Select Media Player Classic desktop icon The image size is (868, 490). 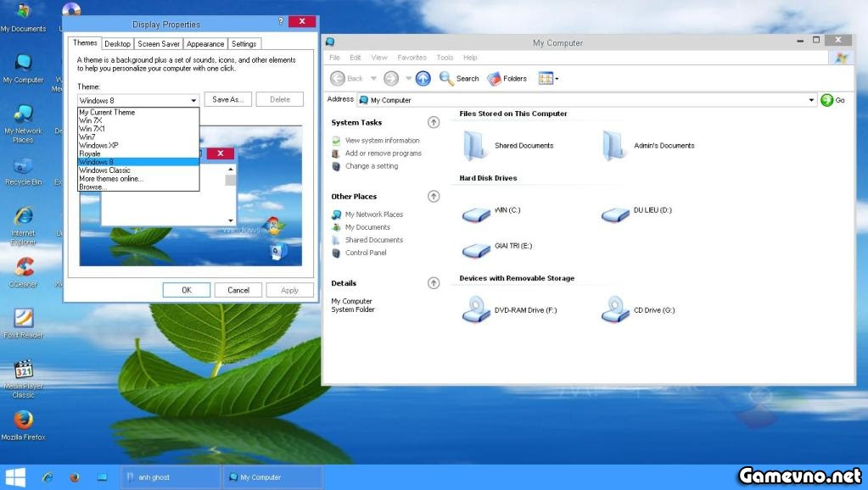click(23, 378)
